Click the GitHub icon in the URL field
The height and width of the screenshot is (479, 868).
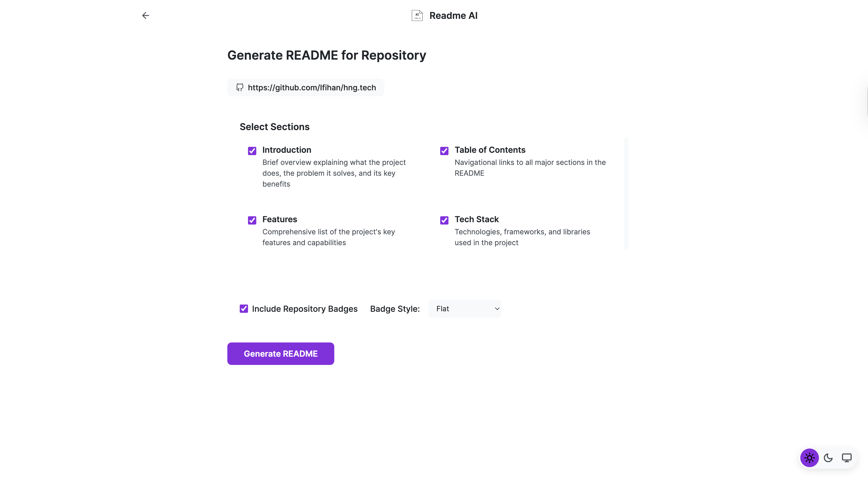(x=239, y=87)
